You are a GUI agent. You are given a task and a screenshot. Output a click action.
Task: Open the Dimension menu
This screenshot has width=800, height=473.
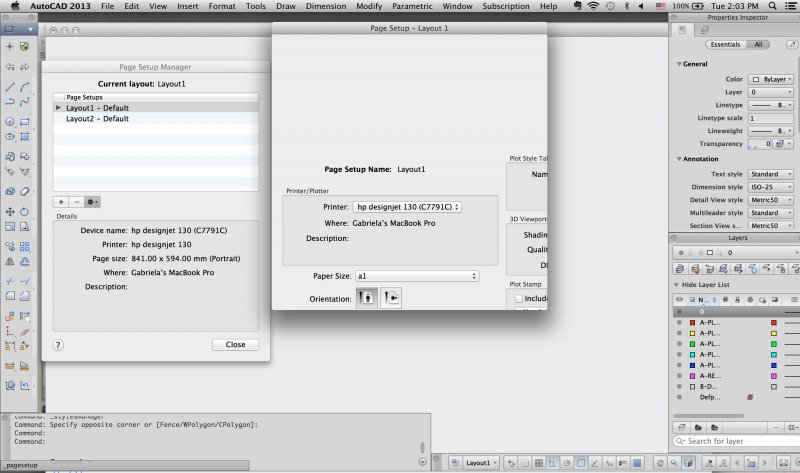point(326,6)
